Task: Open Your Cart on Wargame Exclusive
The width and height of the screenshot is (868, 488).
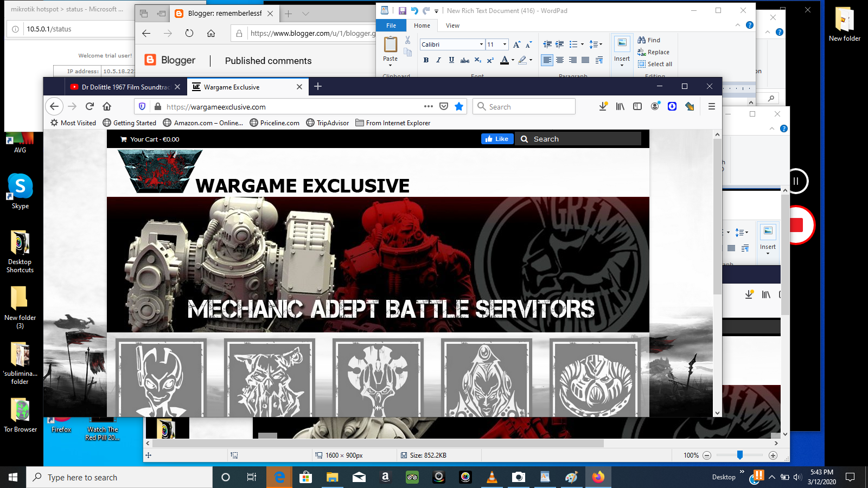Action: [x=150, y=139]
